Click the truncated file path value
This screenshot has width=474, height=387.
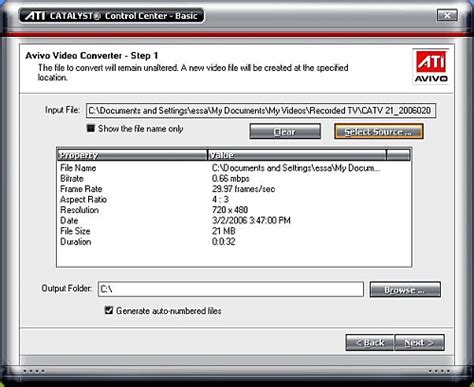coord(296,168)
